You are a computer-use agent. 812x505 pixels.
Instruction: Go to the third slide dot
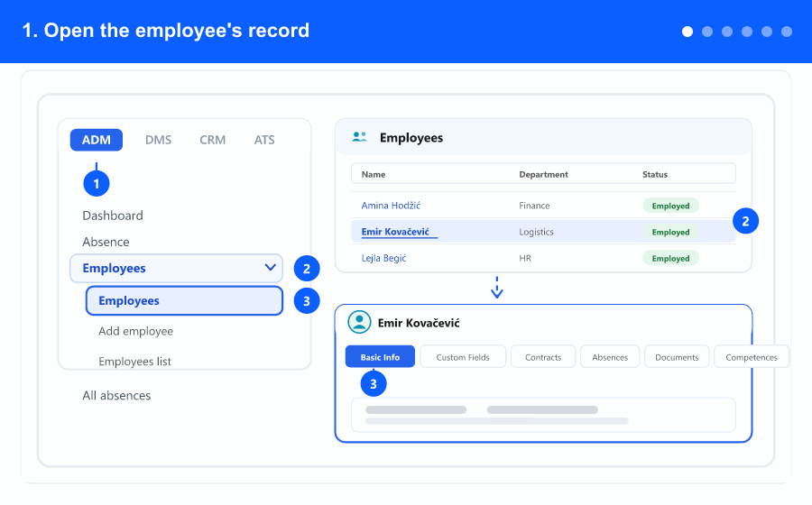coord(727,32)
